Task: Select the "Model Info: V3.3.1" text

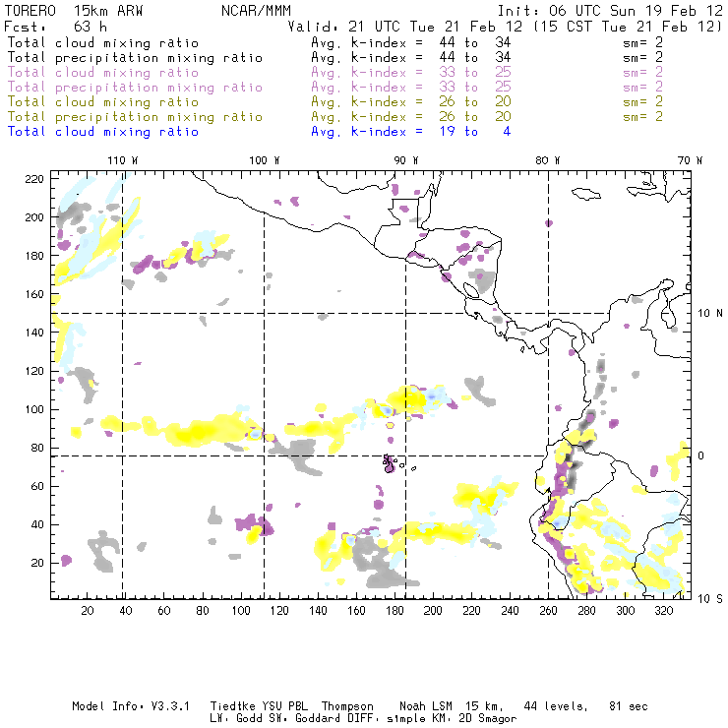Action: [x=131, y=706]
